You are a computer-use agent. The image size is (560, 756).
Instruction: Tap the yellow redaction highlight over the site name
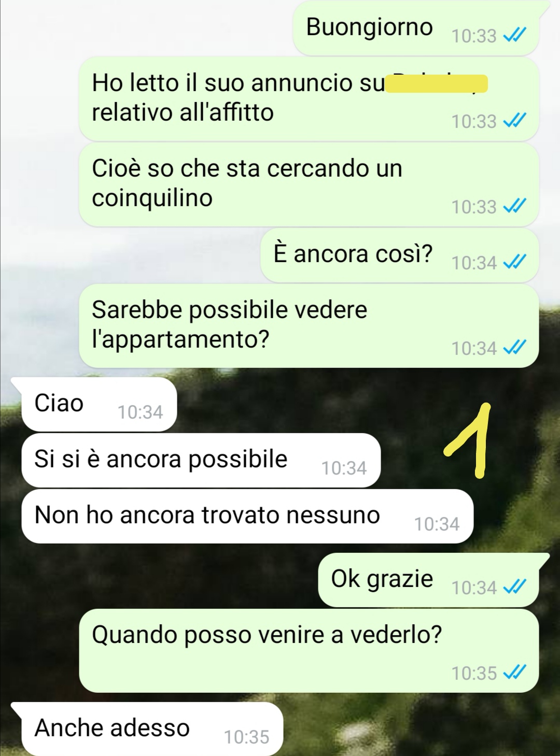[x=437, y=83]
